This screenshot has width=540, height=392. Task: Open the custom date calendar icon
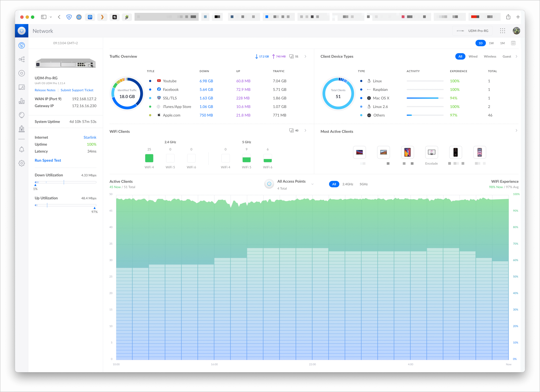513,43
